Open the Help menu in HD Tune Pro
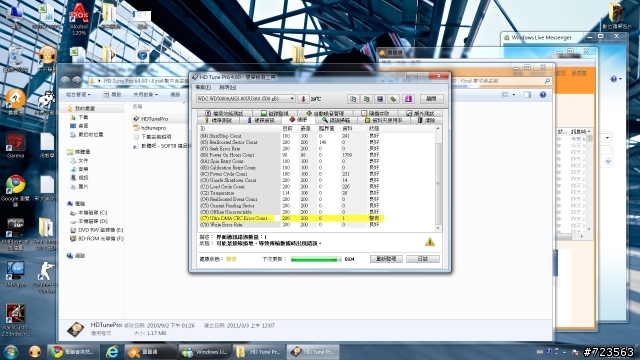 pos(227,87)
